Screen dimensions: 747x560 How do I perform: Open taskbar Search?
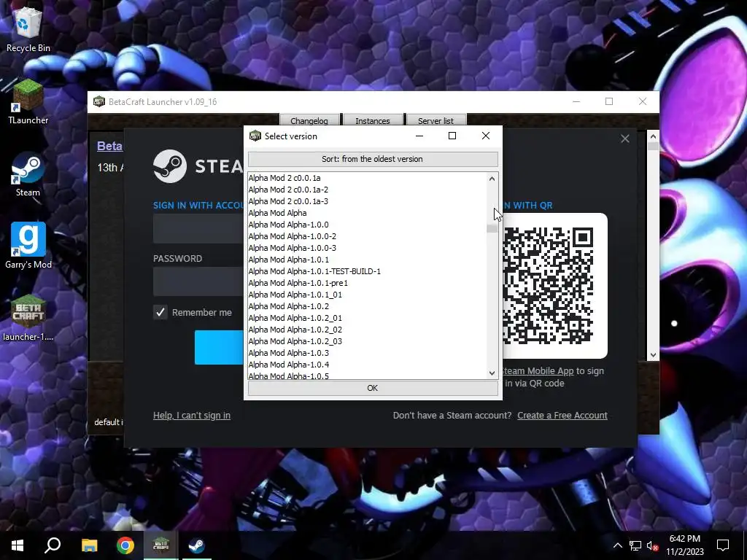click(x=53, y=545)
